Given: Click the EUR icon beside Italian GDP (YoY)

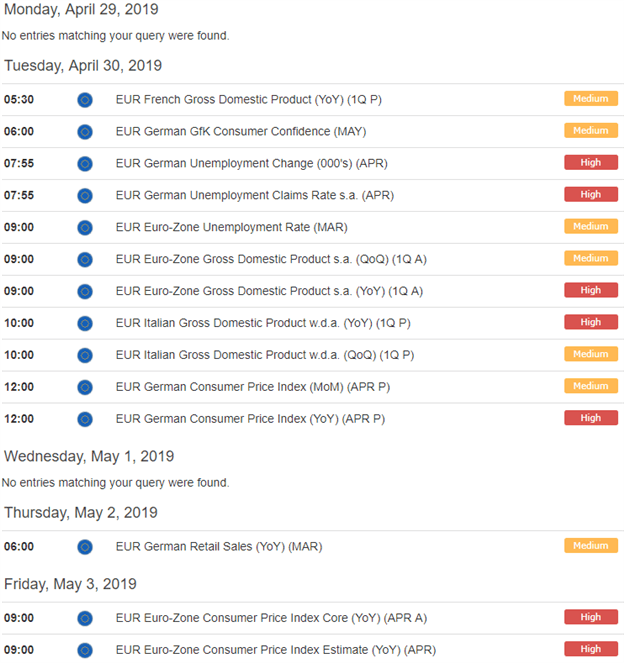Looking at the screenshot, I should tap(85, 323).
